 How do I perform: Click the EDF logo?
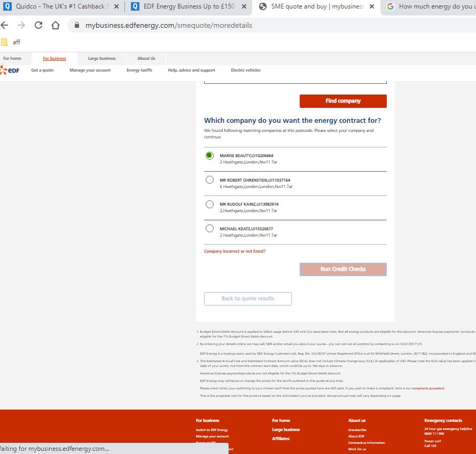[10, 70]
